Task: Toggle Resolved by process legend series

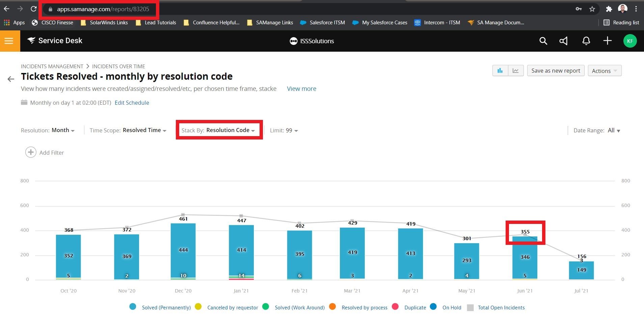Action: coord(358,307)
